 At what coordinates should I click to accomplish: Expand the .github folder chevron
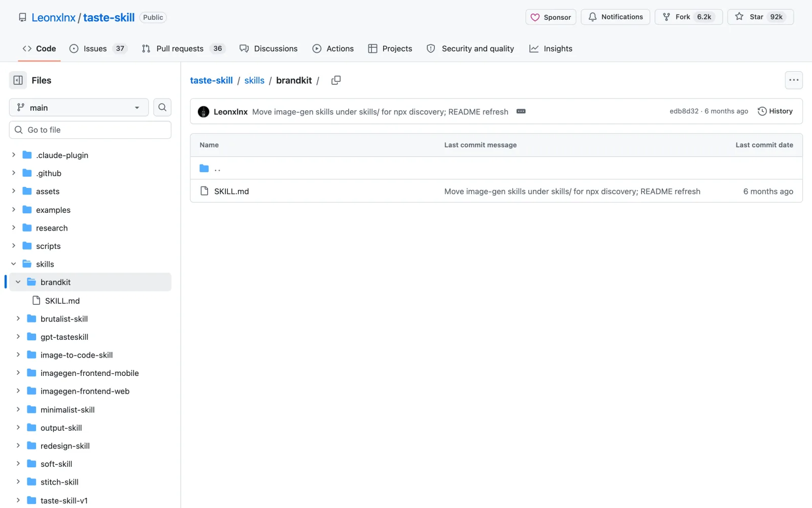coord(14,173)
